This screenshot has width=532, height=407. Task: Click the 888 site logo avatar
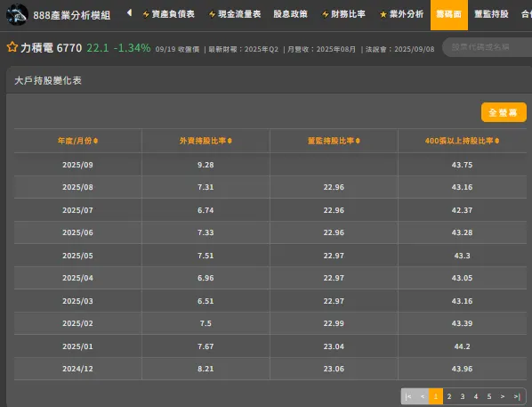17,14
